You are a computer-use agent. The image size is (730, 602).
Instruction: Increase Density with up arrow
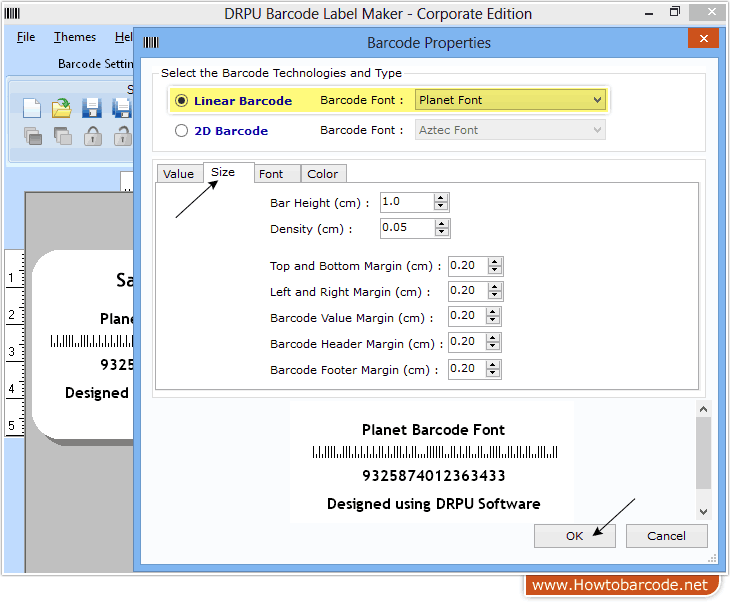coord(441,224)
